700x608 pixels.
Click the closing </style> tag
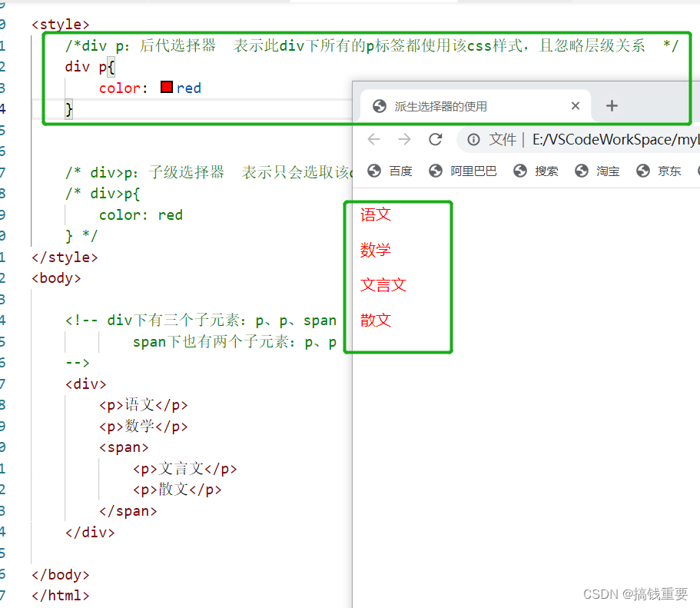(65, 257)
